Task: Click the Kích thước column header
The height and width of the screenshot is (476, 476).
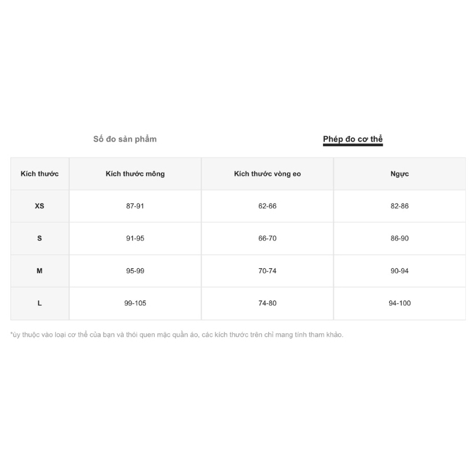Action: 40,174
